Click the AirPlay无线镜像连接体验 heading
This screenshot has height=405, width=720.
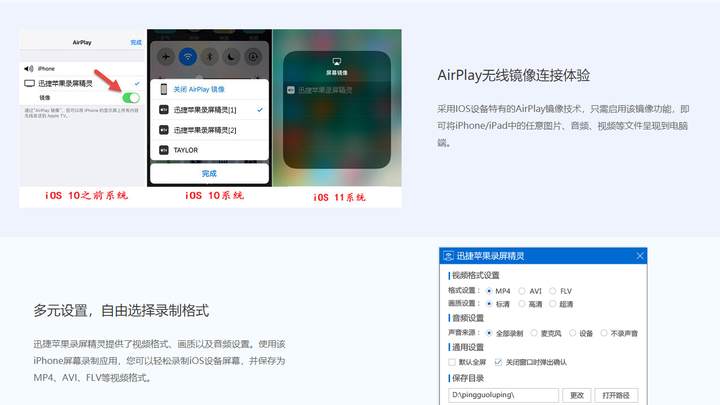tap(513, 75)
